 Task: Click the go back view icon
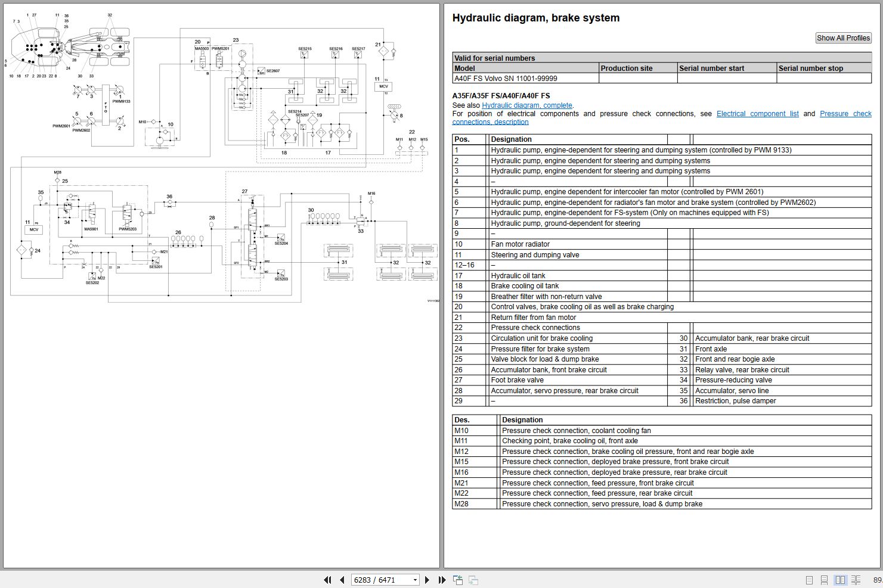tap(458, 580)
